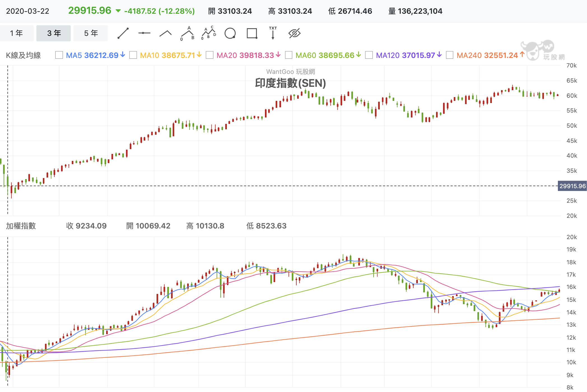The width and height of the screenshot is (587, 392).
Task: Select the rectangle shape drawing tool
Action: pos(252,33)
